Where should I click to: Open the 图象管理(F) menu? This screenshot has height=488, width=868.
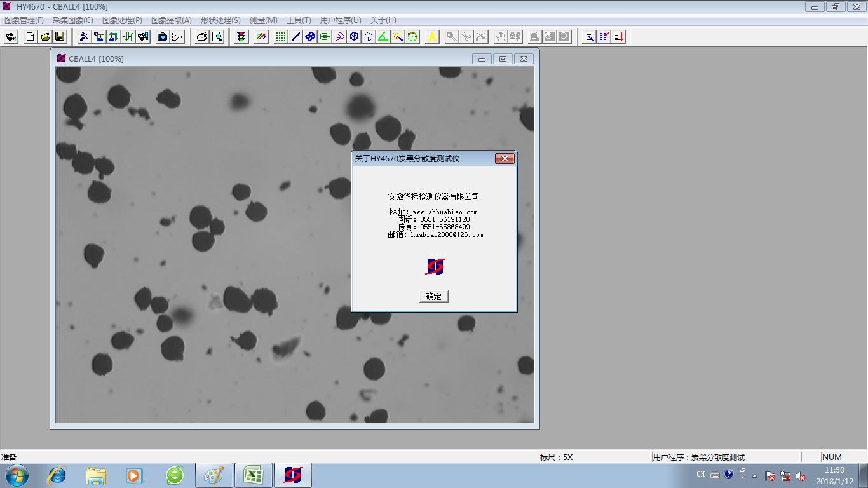(x=24, y=20)
